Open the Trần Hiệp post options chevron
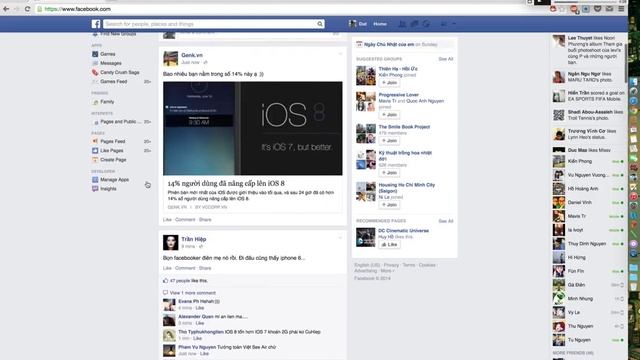 (x=340, y=238)
